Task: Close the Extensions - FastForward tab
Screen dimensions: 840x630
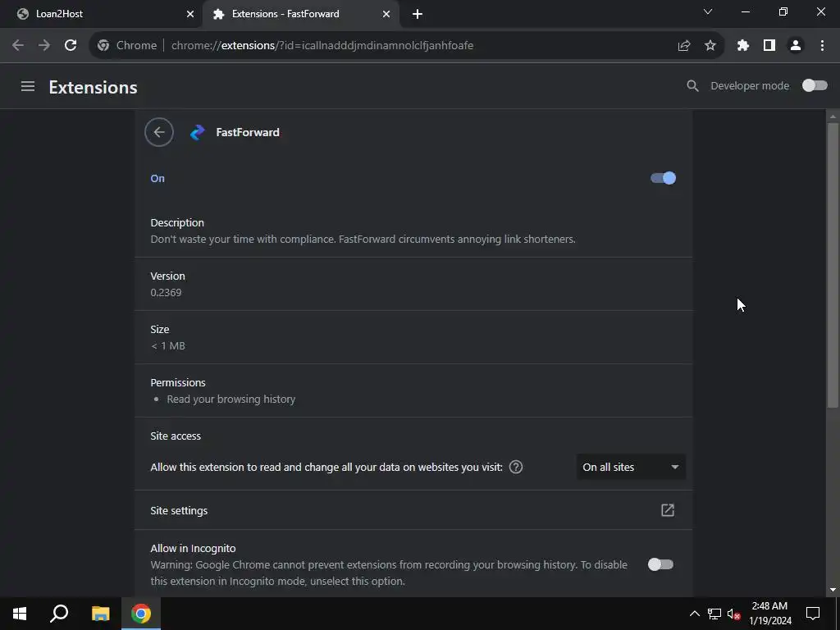Action: tap(386, 14)
